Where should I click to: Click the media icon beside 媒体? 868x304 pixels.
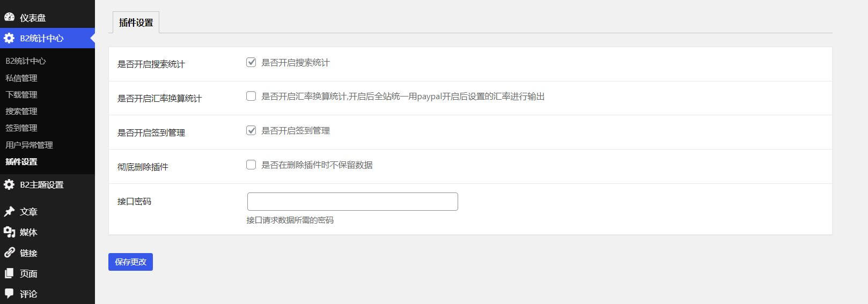click(9, 232)
